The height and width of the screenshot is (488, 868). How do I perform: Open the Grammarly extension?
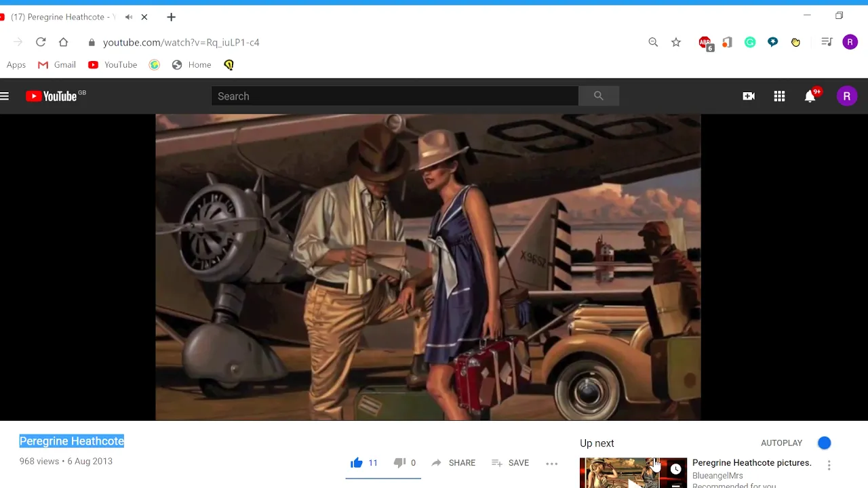750,42
